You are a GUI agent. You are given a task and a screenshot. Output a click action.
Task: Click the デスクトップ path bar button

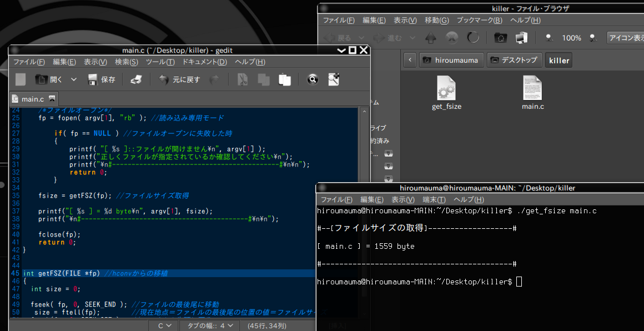tap(515, 61)
